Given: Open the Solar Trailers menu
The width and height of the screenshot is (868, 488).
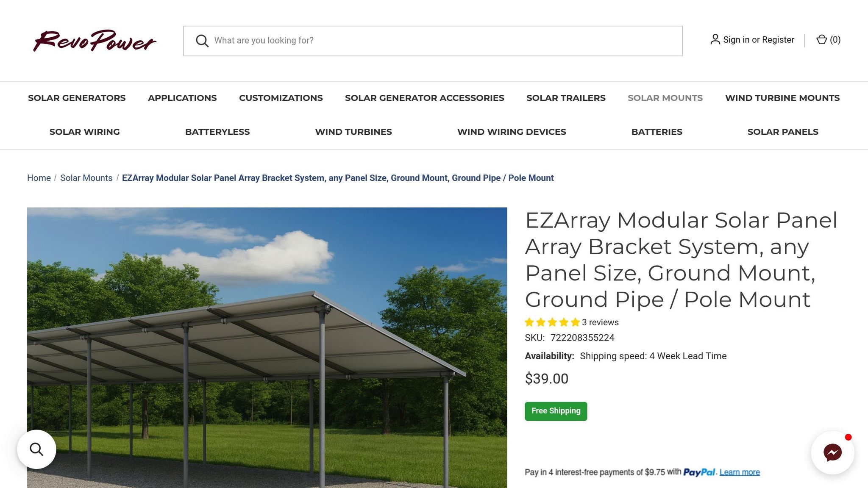Looking at the screenshot, I should [x=566, y=98].
